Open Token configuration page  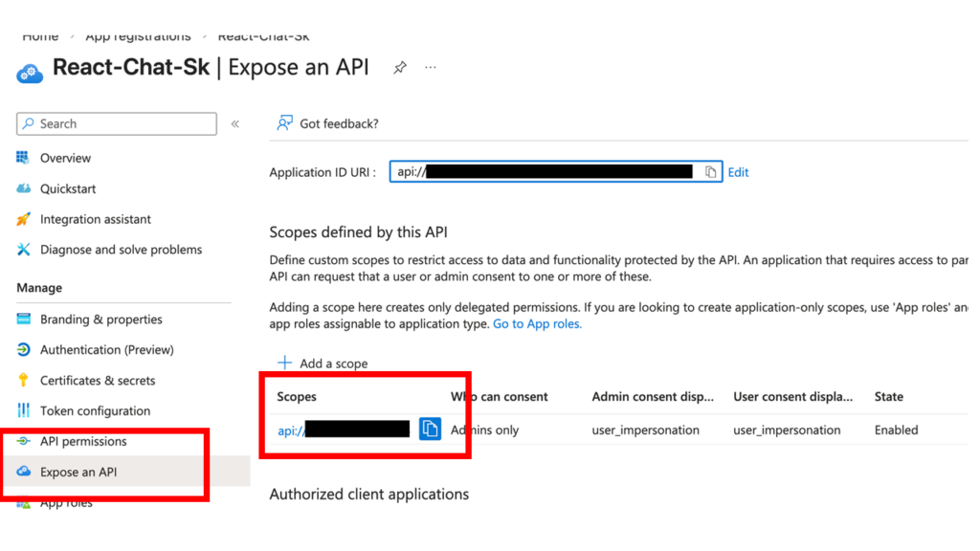[95, 411]
